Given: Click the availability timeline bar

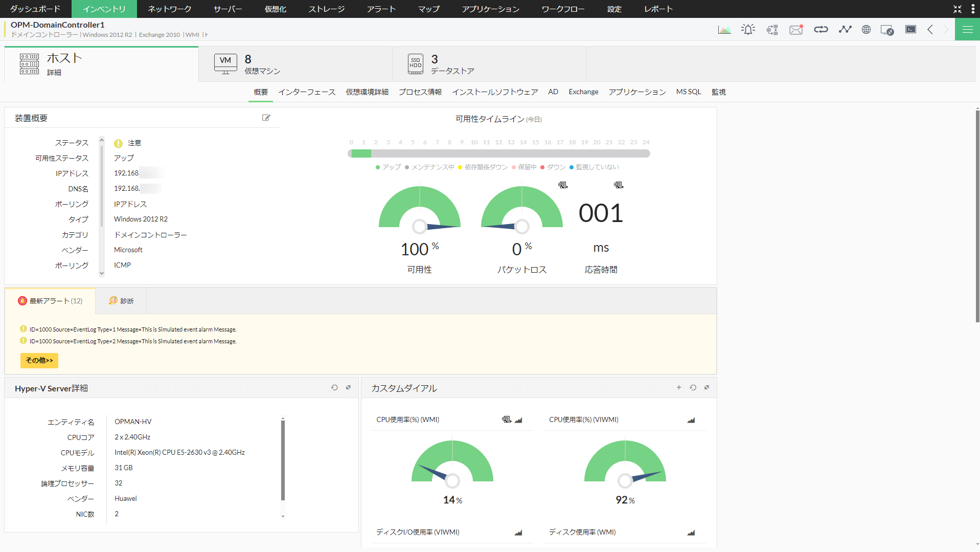Looking at the screenshot, I should [498, 153].
